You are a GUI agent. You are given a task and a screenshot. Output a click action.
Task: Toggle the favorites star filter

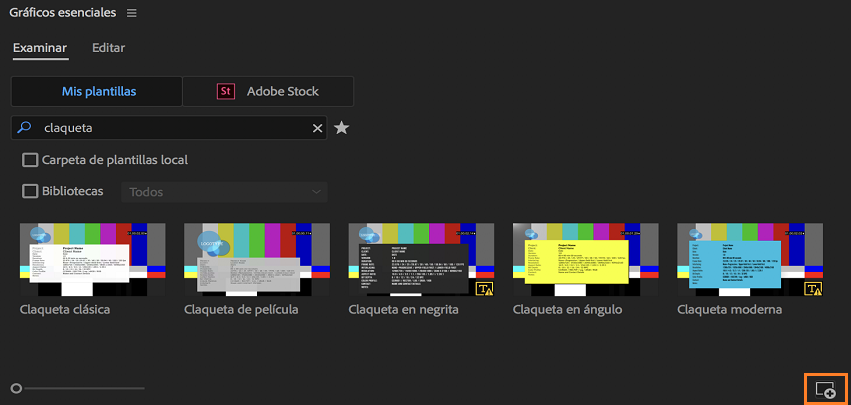[x=341, y=128]
